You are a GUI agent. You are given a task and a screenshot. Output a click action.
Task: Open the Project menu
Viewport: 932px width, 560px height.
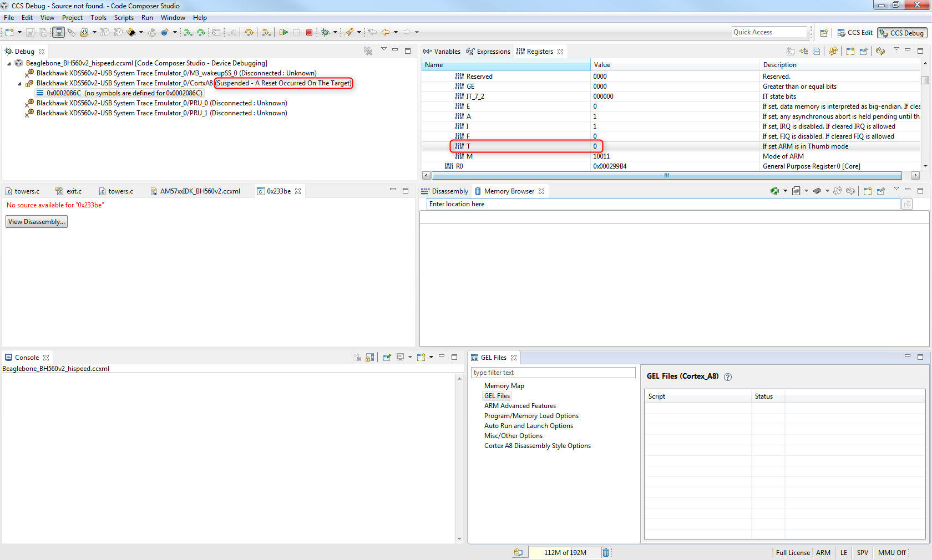click(72, 18)
